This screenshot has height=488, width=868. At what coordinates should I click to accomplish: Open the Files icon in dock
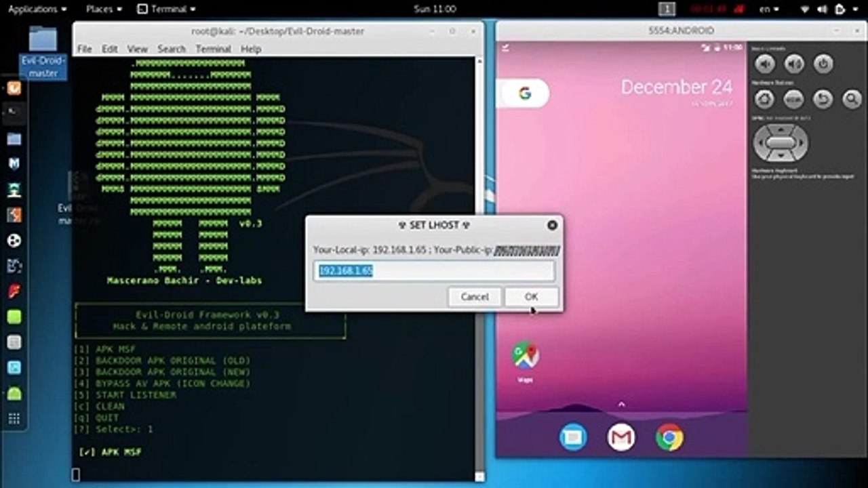tap(14, 139)
